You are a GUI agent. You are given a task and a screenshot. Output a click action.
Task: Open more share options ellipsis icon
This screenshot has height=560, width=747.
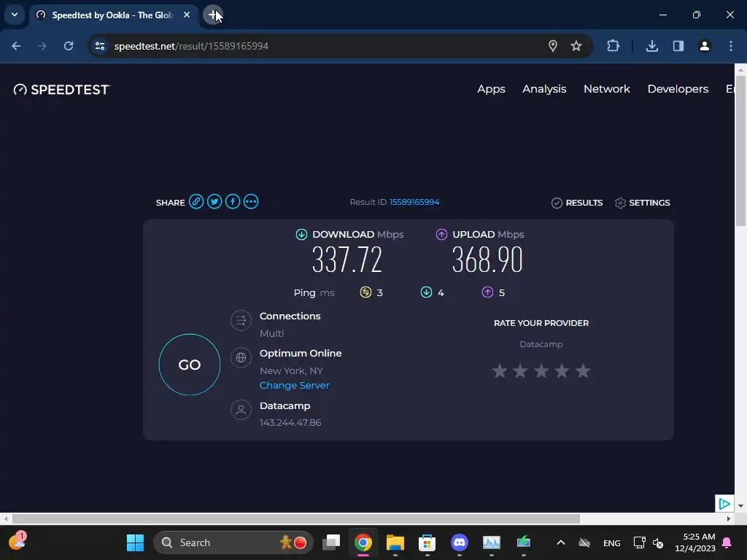click(x=251, y=202)
